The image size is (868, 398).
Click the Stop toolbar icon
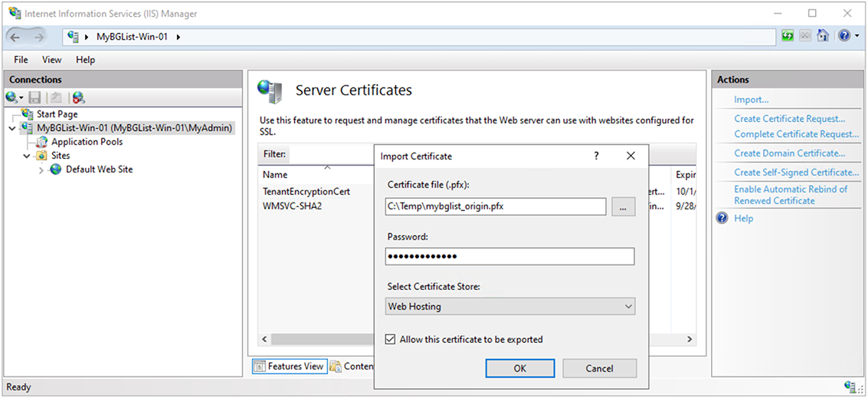(x=805, y=36)
